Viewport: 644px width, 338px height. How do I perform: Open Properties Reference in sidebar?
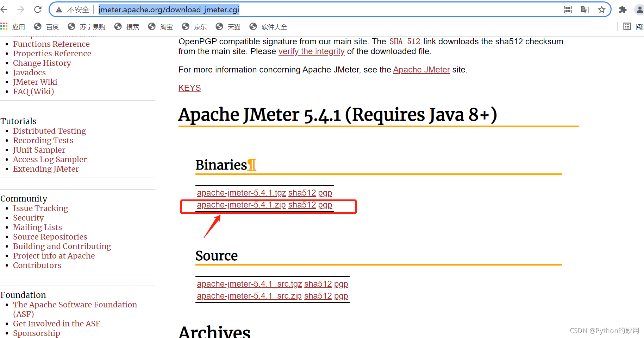click(52, 53)
